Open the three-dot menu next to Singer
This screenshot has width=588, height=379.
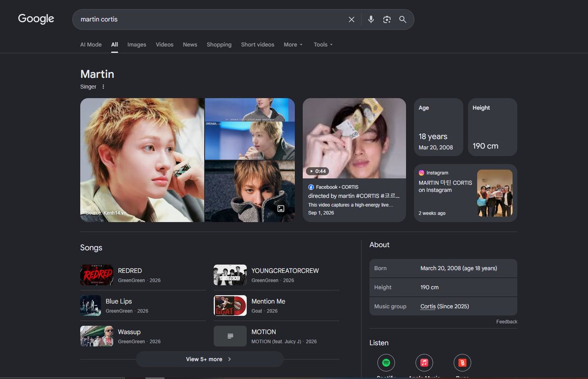103,87
